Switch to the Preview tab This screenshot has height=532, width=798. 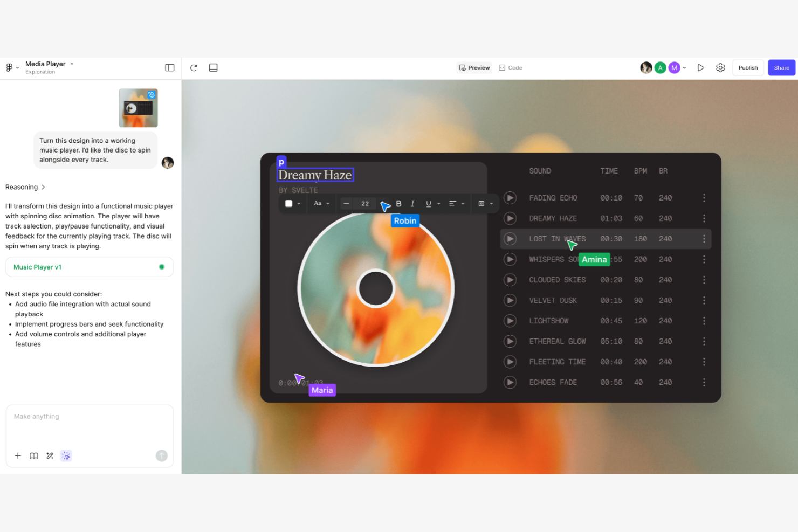coord(474,67)
